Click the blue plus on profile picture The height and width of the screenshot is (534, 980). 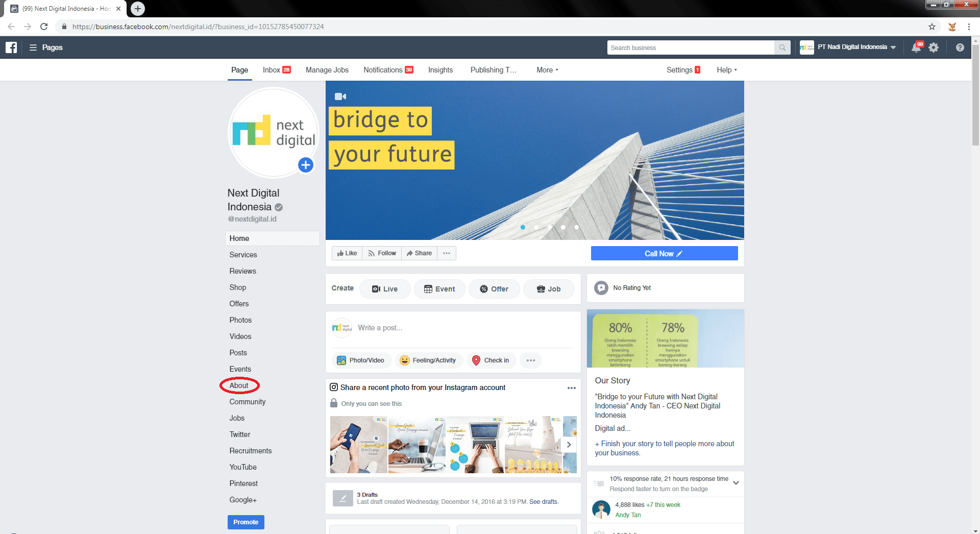(306, 165)
